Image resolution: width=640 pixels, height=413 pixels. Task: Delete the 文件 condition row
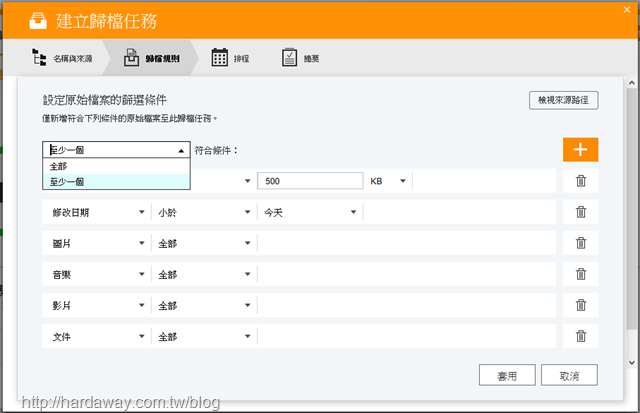580,336
